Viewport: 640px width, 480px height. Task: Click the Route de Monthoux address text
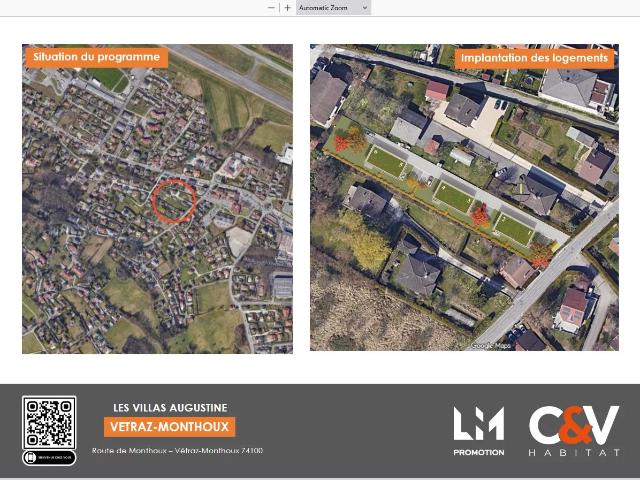click(177, 451)
